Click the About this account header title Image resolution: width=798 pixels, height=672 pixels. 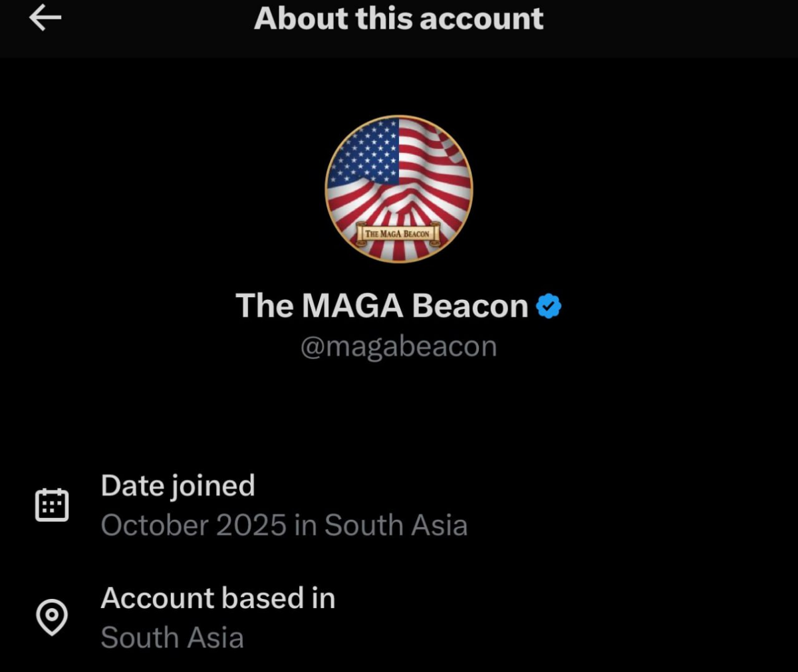pos(398,19)
